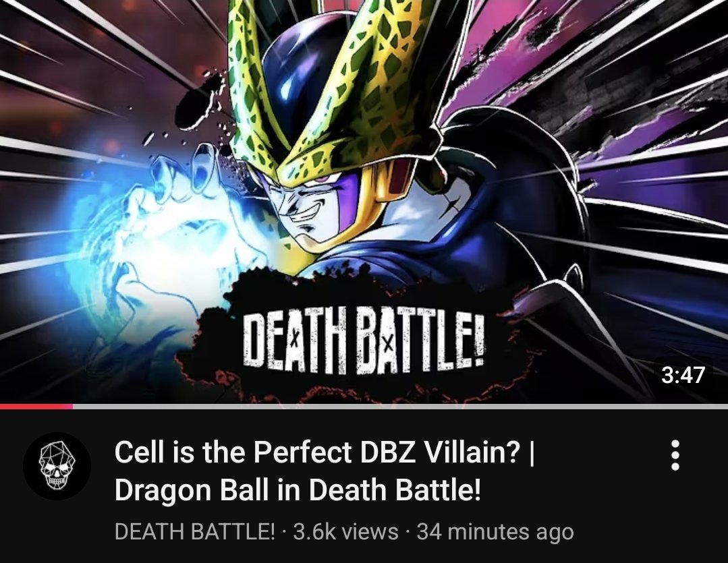The height and width of the screenshot is (563, 728).
Task: Click the '34 minutes ago' upload time
Action: (x=495, y=531)
